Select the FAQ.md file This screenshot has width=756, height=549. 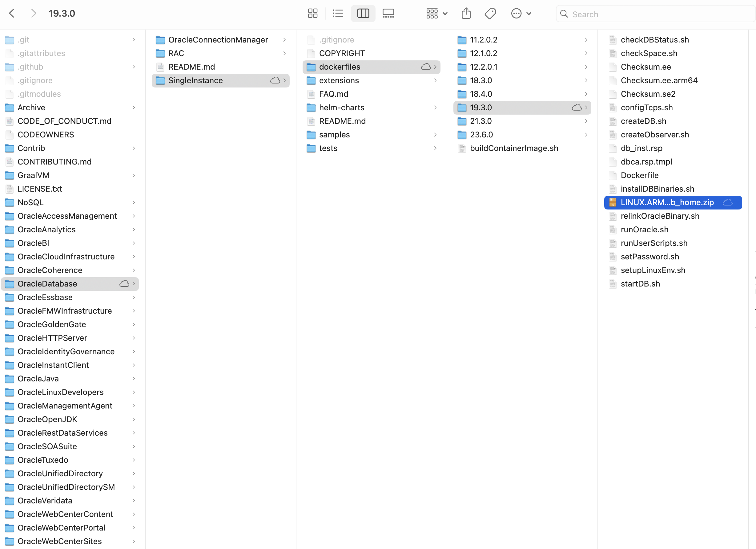371,94
